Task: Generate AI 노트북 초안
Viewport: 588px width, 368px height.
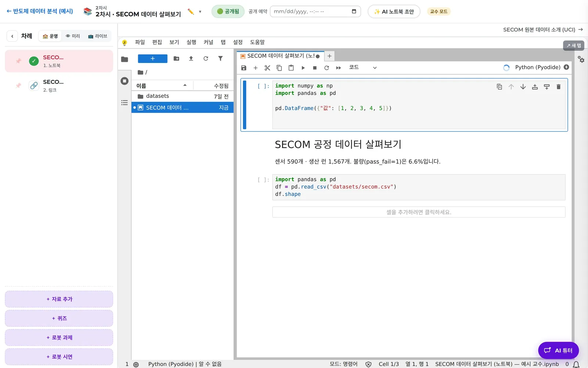Action: tap(394, 11)
